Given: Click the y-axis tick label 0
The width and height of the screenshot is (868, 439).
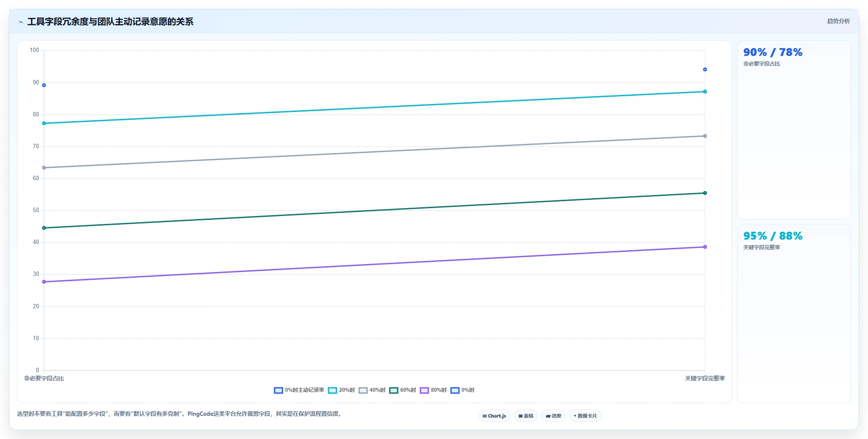Looking at the screenshot, I should (38, 370).
